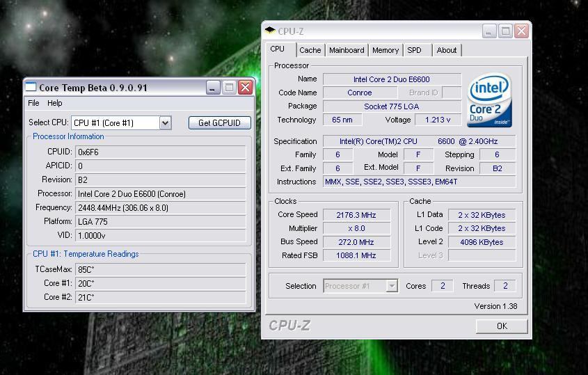Expand the Processor #1 selection dropdown
Image resolution: width=588 pixels, height=375 pixels.
click(x=392, y=286)
